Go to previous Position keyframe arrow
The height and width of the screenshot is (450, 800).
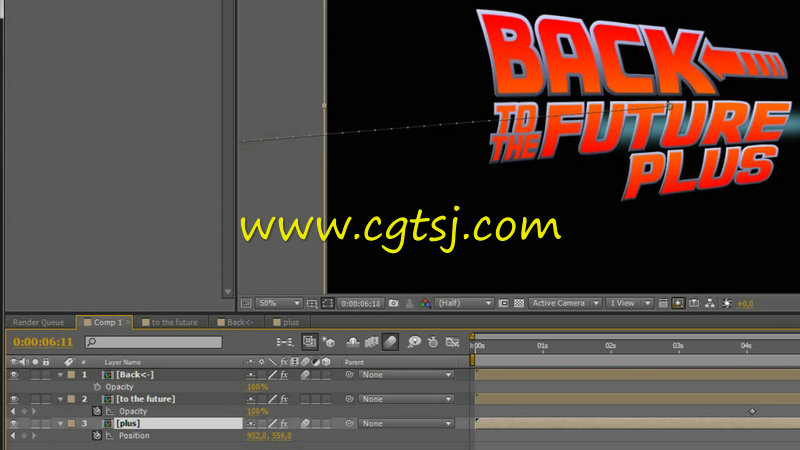(x=13, y=436)
